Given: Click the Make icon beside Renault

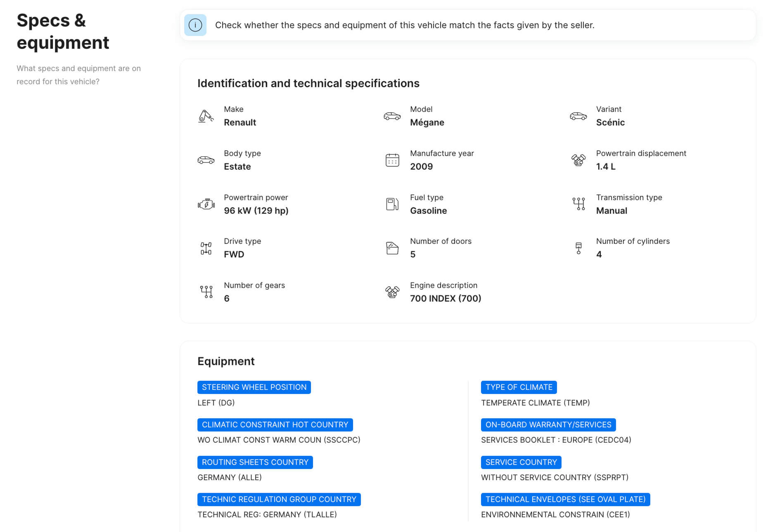Looking at the screenshot, I should (x=206, y=116).
